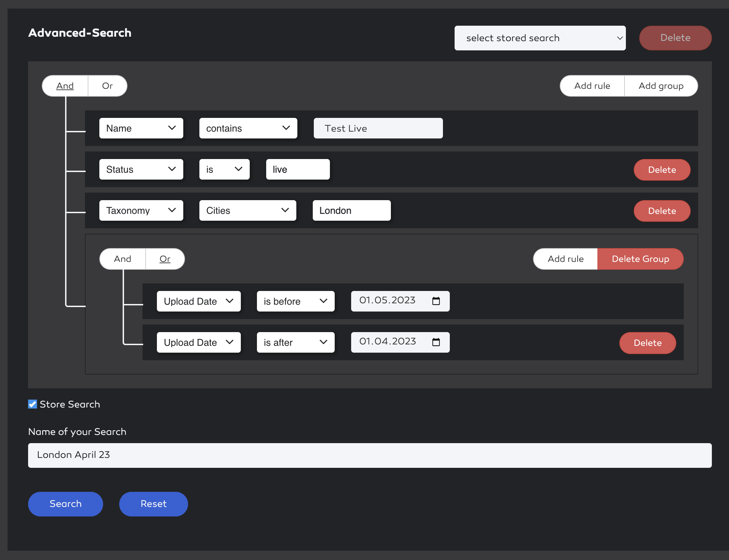Open Upload Date dropdown in 'is before' row

point(199,301)
